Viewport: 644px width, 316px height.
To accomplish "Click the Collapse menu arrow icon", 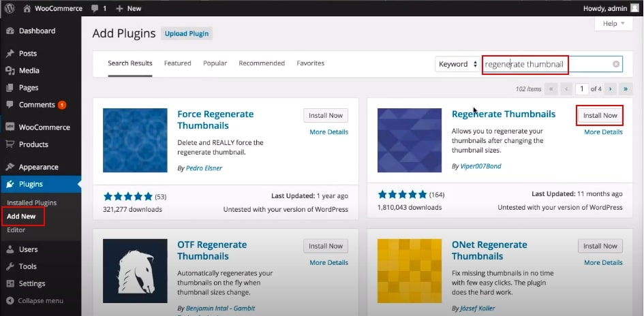I will tap(10, 301).
